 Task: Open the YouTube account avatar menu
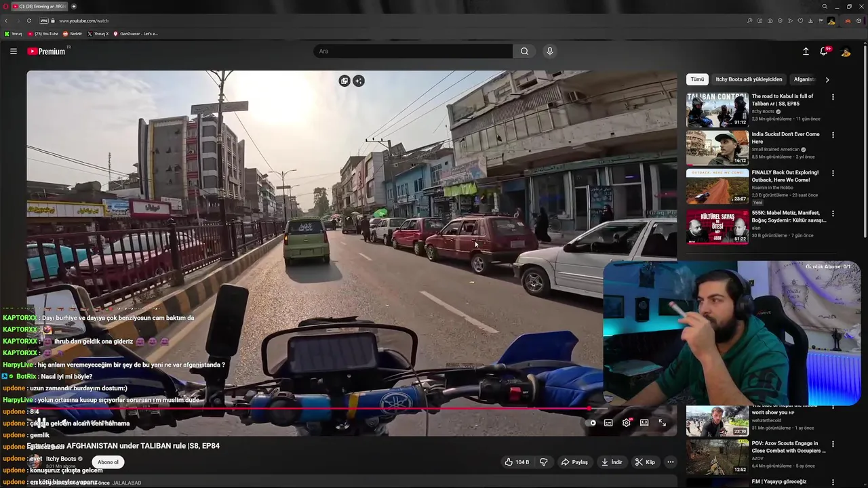(846, 52)
